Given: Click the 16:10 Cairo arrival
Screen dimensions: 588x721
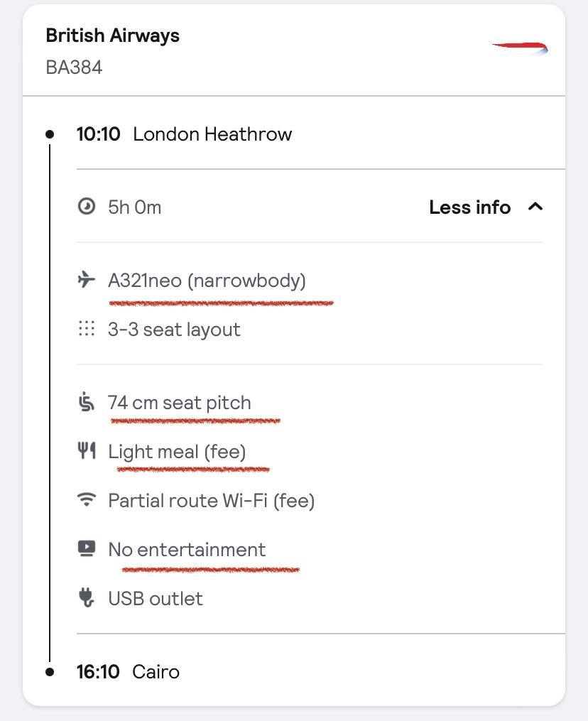Looking at the screenshot, I should (128, 671).
